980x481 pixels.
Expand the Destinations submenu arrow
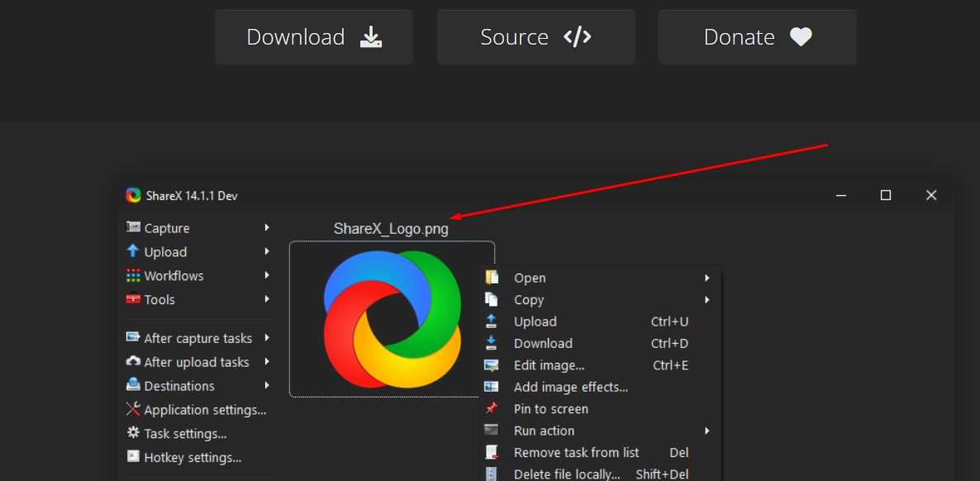click(x=267, y=385)
